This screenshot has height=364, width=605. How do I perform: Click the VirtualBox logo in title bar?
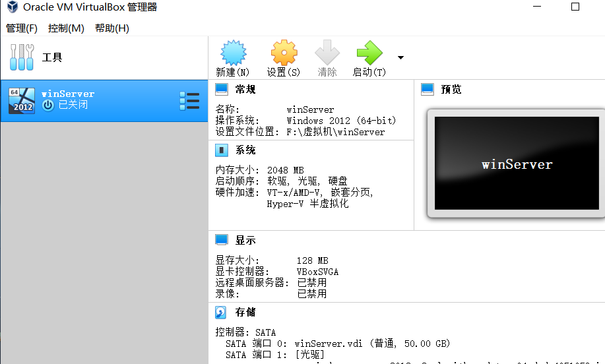pos(13,7)
